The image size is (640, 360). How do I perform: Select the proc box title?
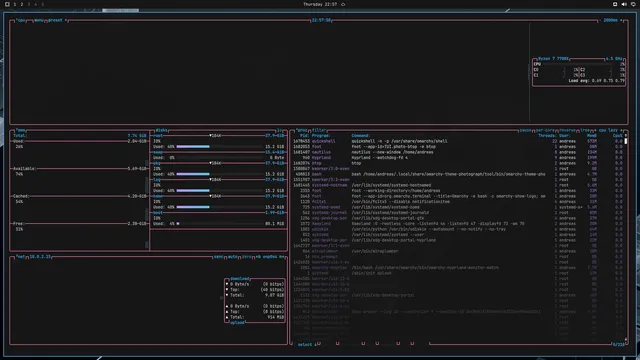pyautogui.click(x=302, y=130)
